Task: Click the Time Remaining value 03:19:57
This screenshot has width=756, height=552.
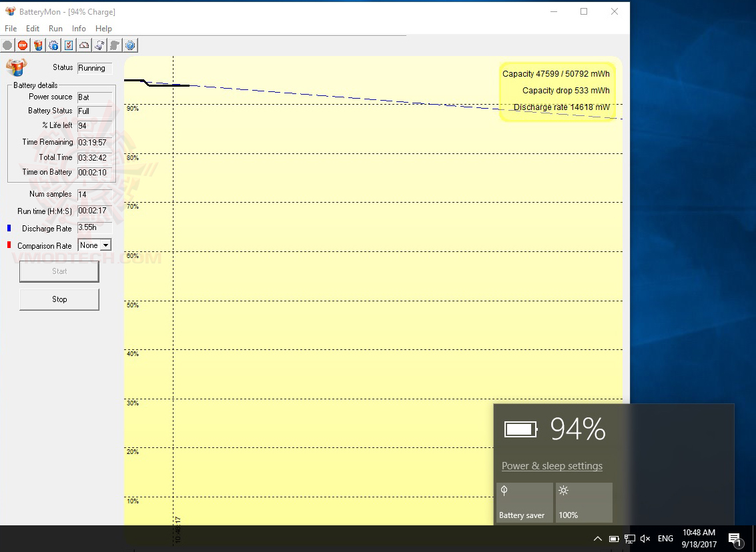Action: [95, 143]
